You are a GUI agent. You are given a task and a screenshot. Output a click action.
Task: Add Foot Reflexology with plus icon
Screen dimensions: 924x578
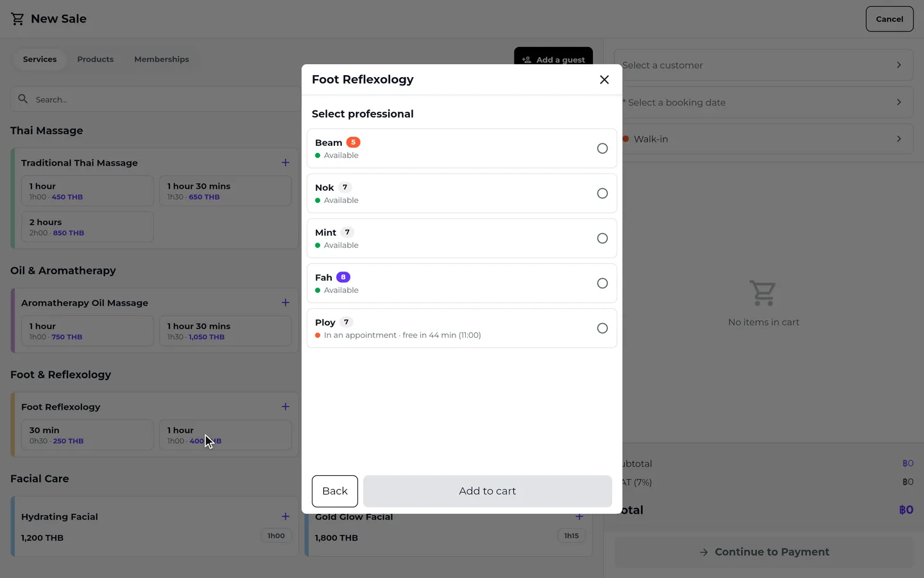(x=286, y=407)
